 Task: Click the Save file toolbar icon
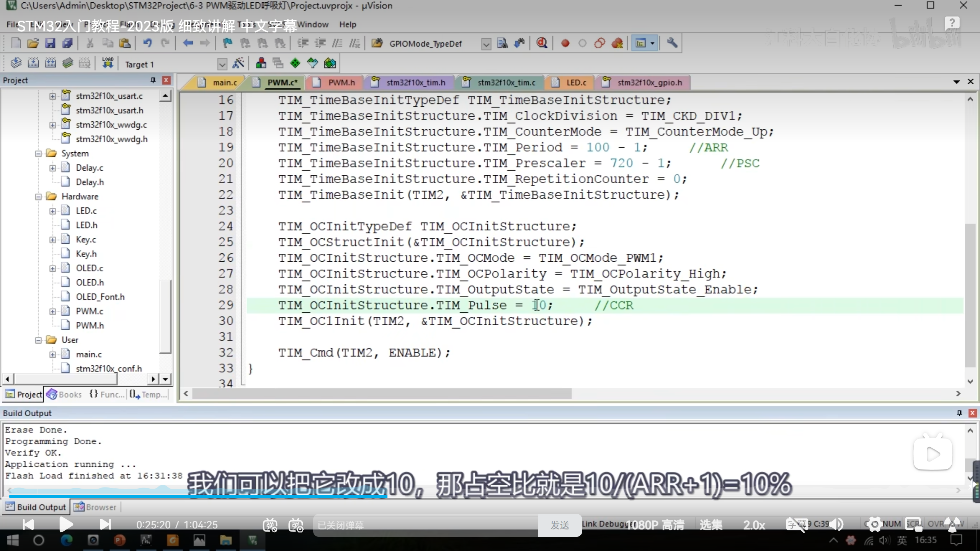(50, 43)
